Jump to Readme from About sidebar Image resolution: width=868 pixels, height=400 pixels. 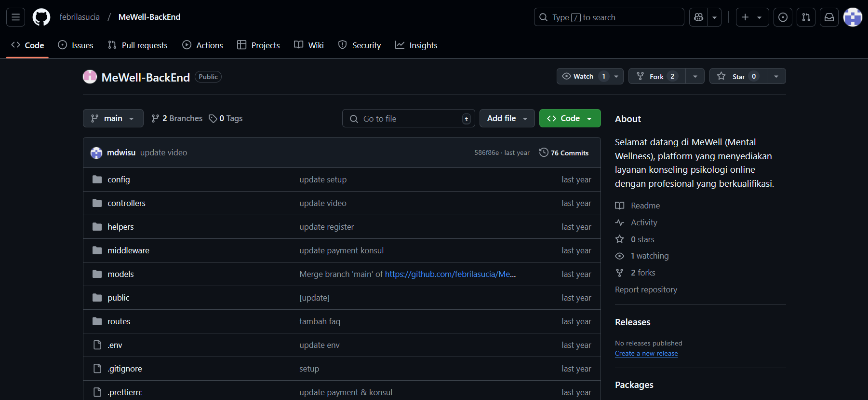click(638, 206)
